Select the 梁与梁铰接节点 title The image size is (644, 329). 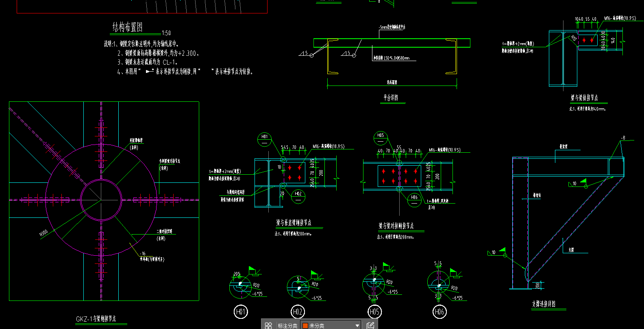584,98
